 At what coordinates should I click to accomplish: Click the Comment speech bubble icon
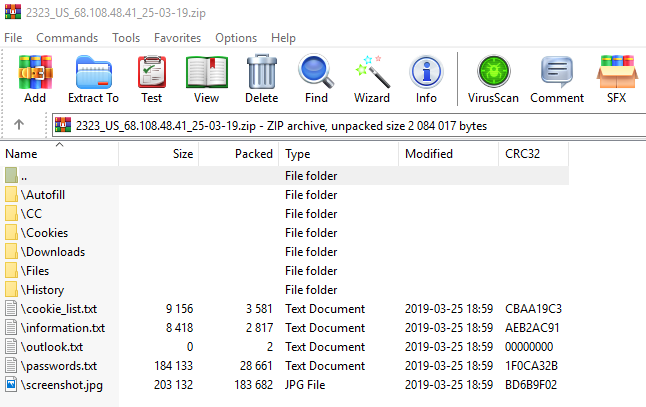[x=557, y=72]
